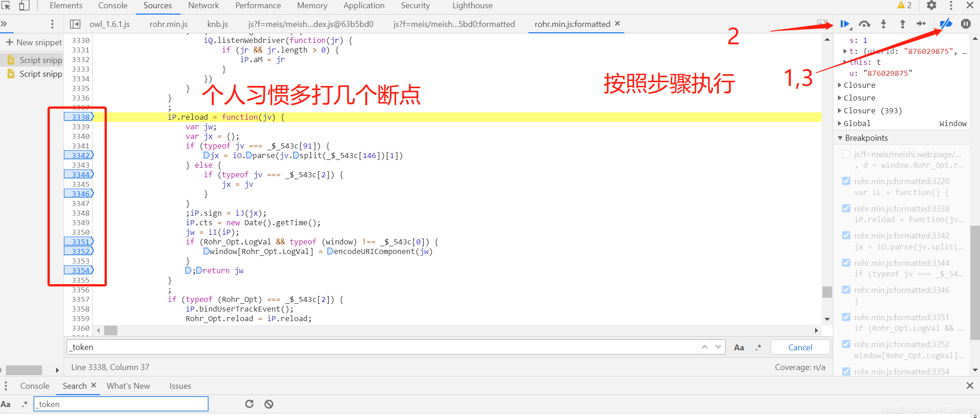Toggle regular expression in Search drawer
Viewport: 980px width, 418px height.
(25, 404)
